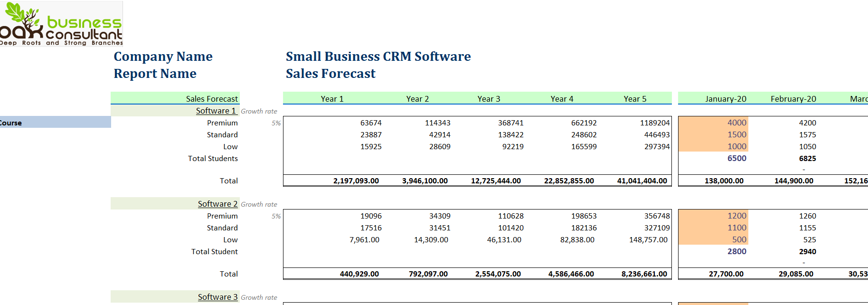This screenshot has width=868, height=305.
Task: Select cell with value 4200
Action: pyautogui.click(x=808, y=123)
